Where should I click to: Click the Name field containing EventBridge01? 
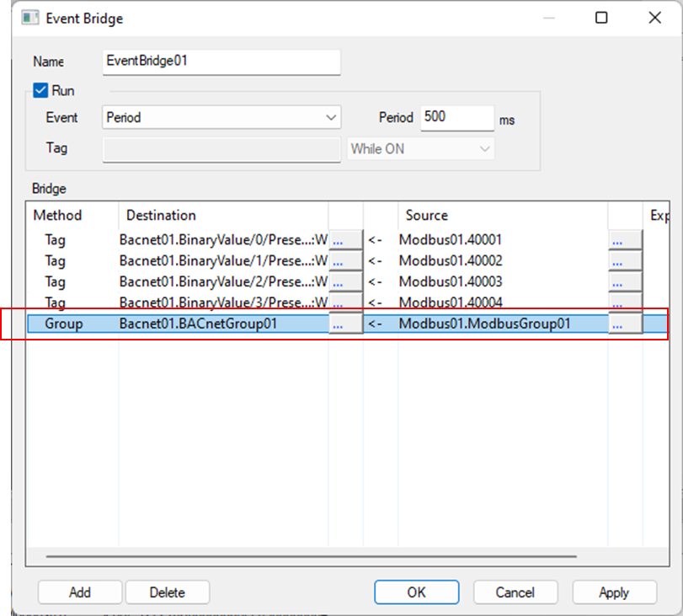(221, 62)
